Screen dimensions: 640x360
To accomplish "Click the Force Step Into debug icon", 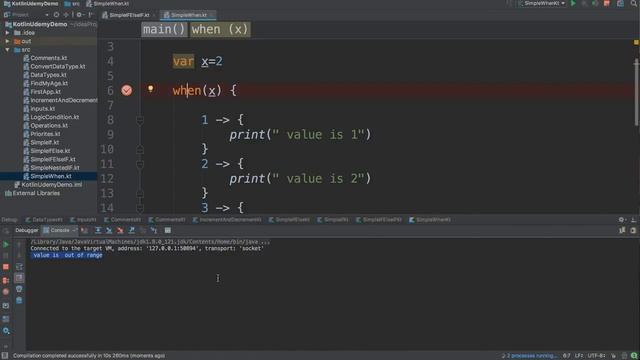I will pyautogui.click(x=120, y=231).
